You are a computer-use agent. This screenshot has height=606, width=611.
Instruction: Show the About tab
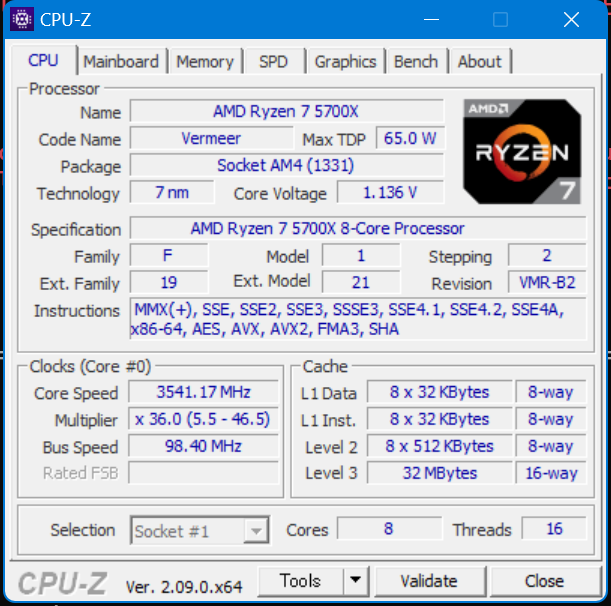coord(480,62)
